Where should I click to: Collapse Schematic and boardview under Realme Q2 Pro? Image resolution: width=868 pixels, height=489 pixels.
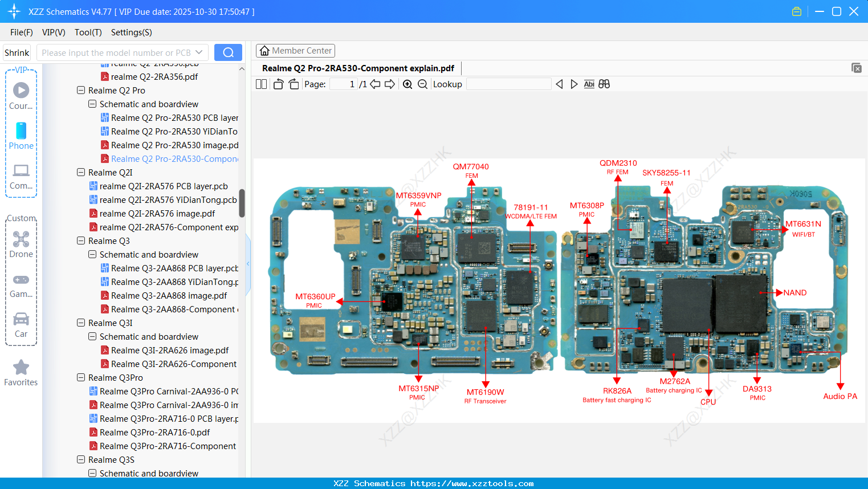[x=92, y=104]
